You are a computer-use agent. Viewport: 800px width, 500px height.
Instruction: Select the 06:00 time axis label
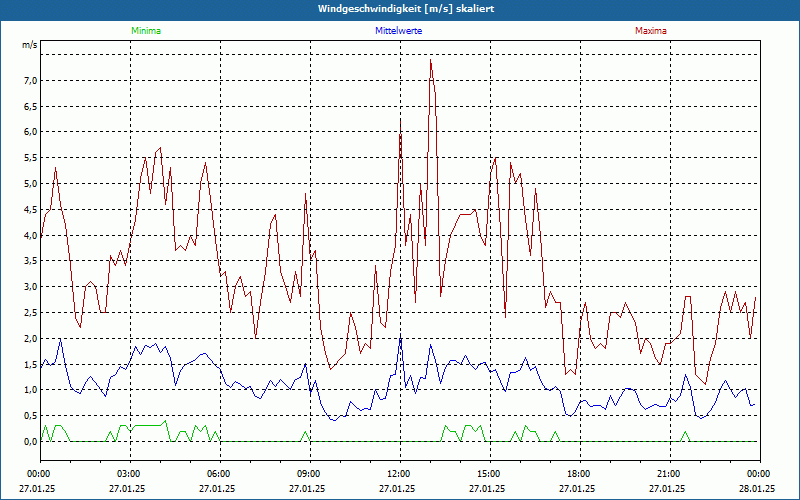(219, 473)
